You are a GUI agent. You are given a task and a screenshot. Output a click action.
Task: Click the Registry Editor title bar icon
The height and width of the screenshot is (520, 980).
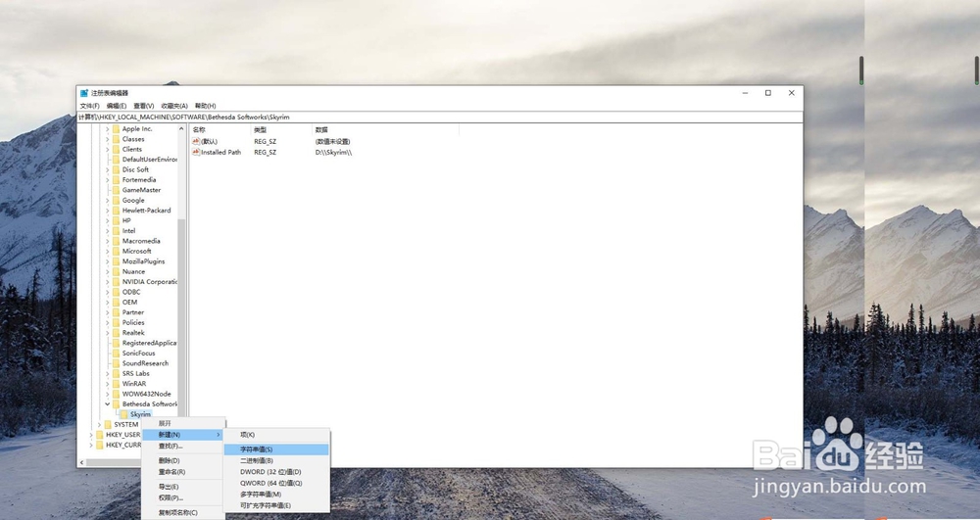[83, 93]
